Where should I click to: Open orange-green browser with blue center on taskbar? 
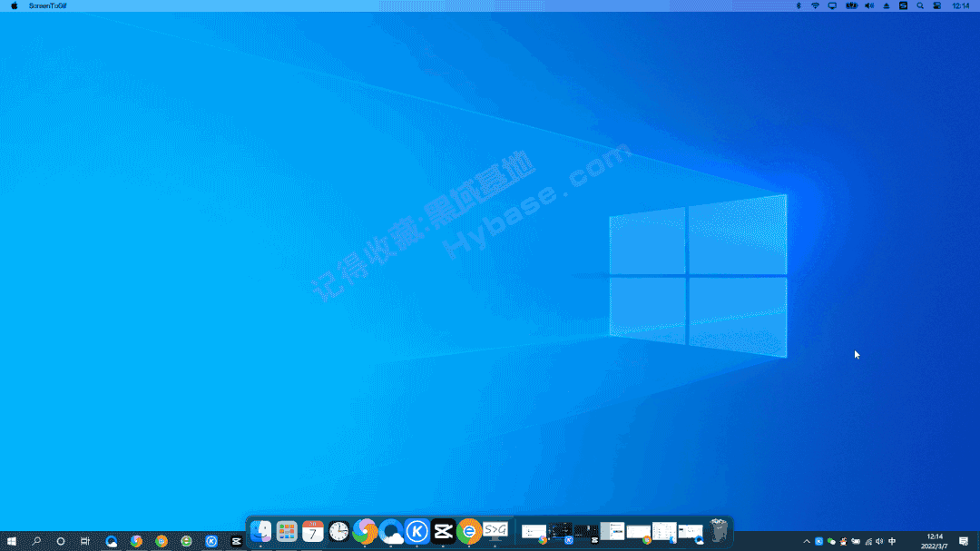coord(162,541)
